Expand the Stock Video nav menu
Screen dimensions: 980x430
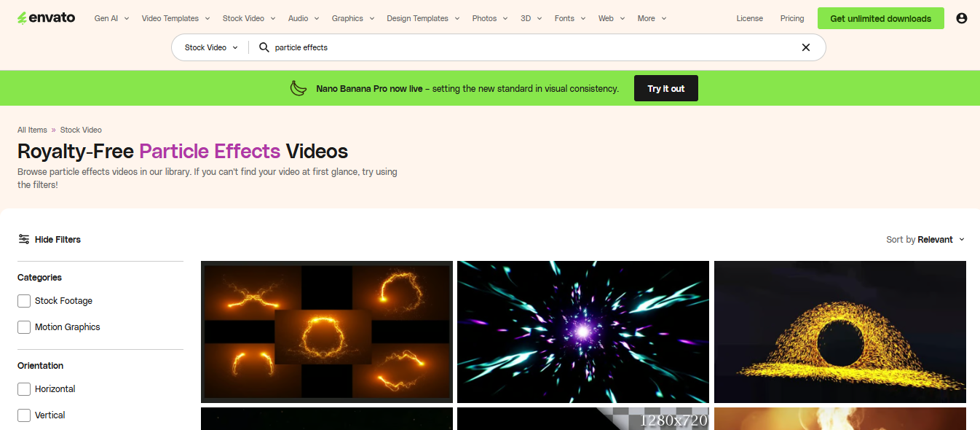coord(249,18)
